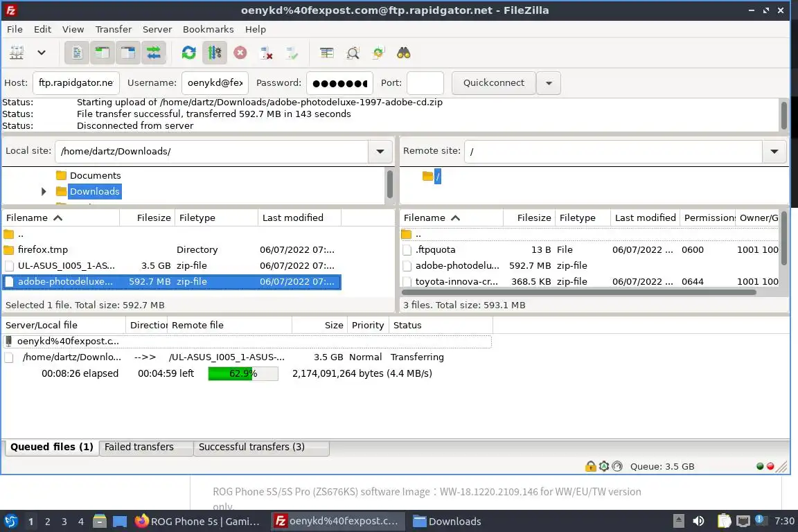Open parent folder in remote list
The image size is (798, 532).
point(589,235)
